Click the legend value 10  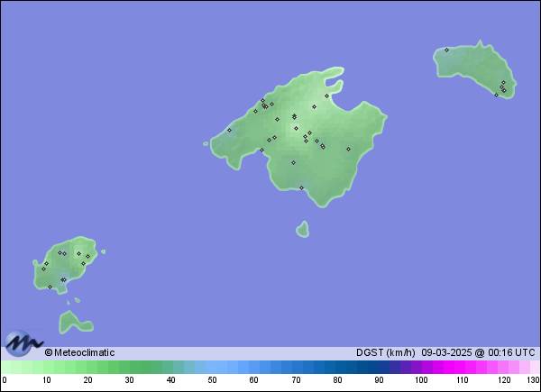tap(47, 380)
